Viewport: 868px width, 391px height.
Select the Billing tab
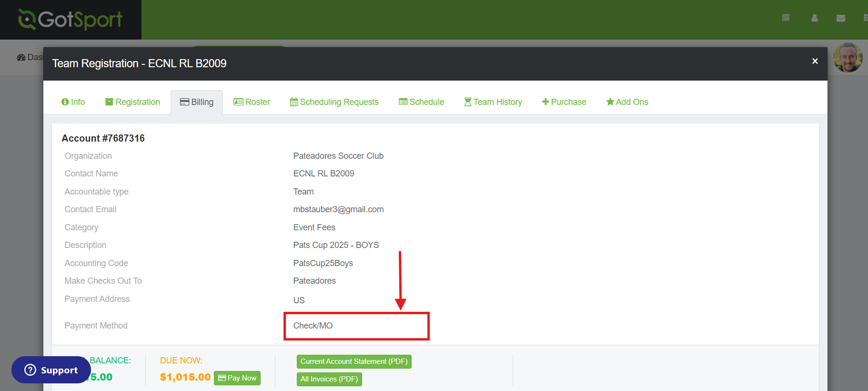click(x=197, y=102)
